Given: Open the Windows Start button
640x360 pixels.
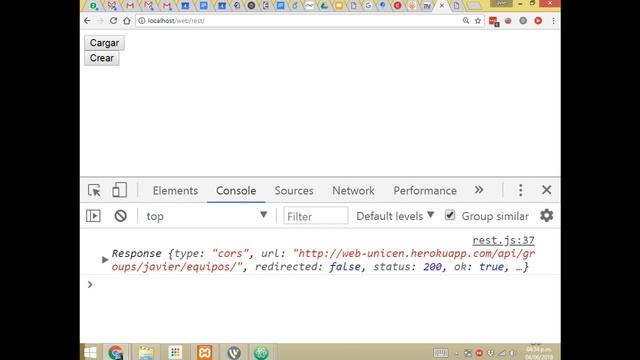Looking at the screenshot, I should 90,353.
